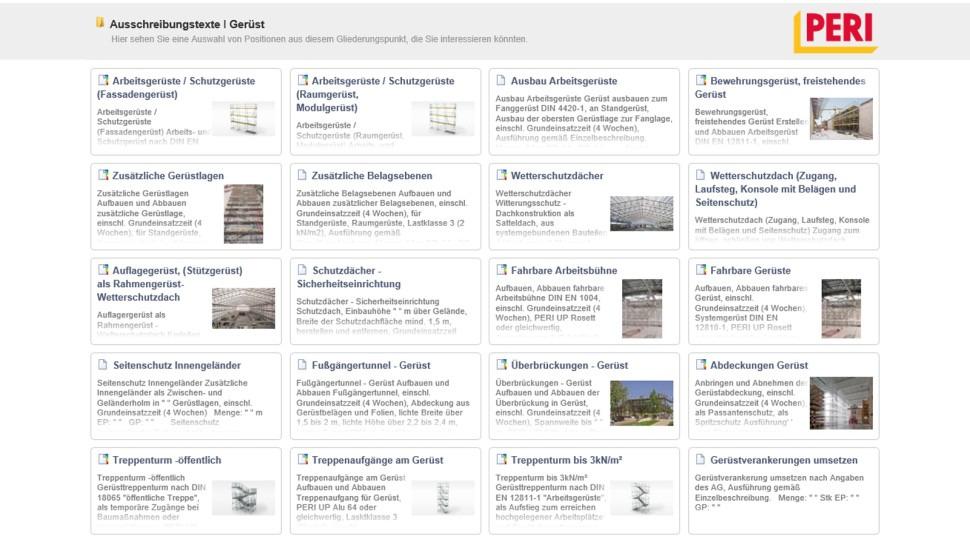Click document icon beside Seitenschutz Innengeländer
The width and height of the screenshot is (970, 544).
pos(102,366)
